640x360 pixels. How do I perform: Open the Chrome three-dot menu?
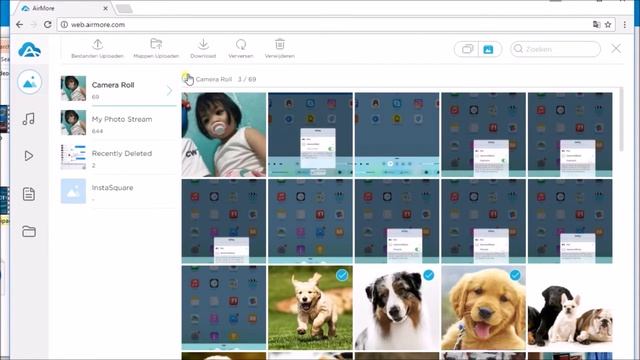pos(624,24)
